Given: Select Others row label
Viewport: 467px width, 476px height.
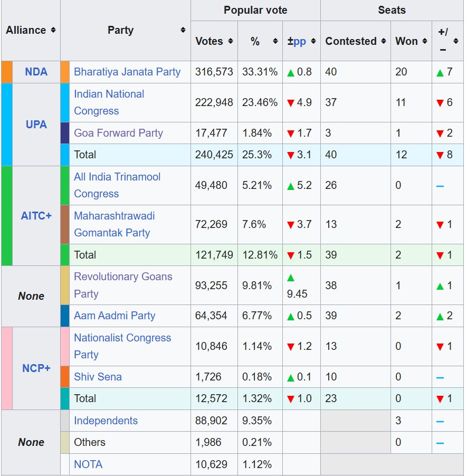Looking at the screenshot, I should pos(90,443).
